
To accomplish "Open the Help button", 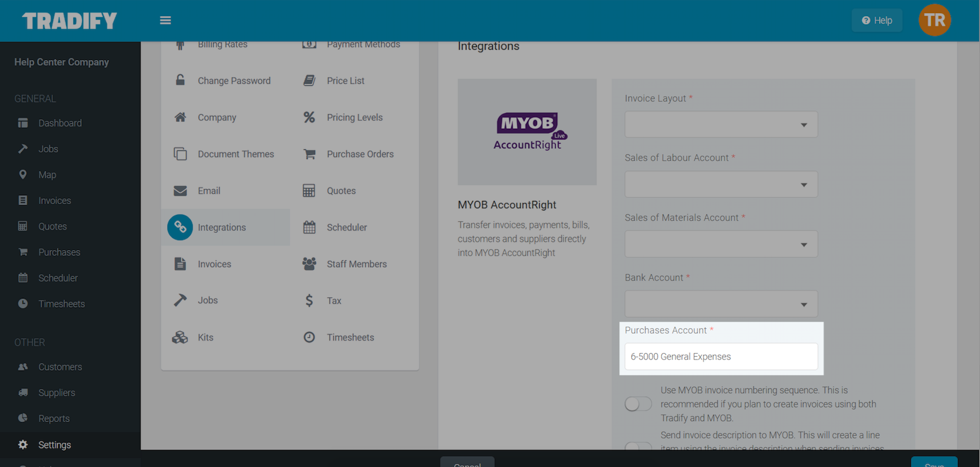I will (877, 20).
